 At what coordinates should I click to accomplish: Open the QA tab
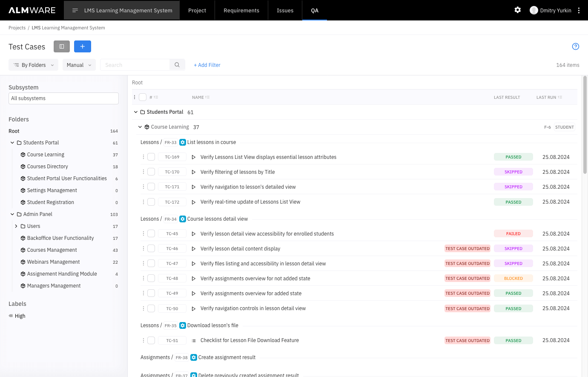[315, 10]
